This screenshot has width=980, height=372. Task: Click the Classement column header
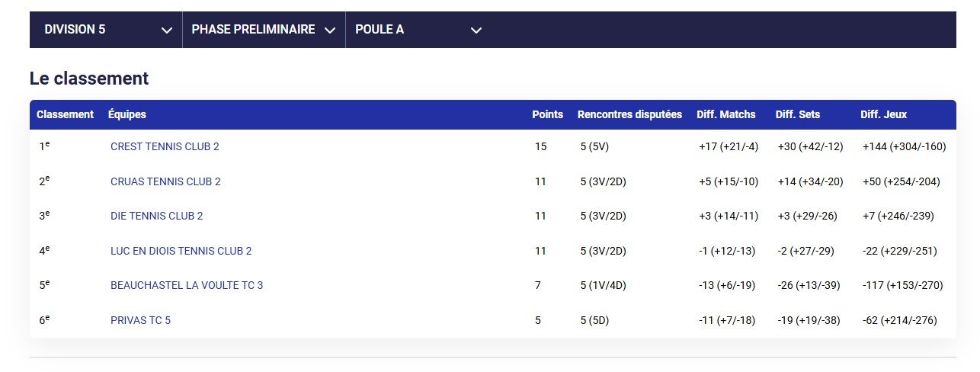point(65,114)
